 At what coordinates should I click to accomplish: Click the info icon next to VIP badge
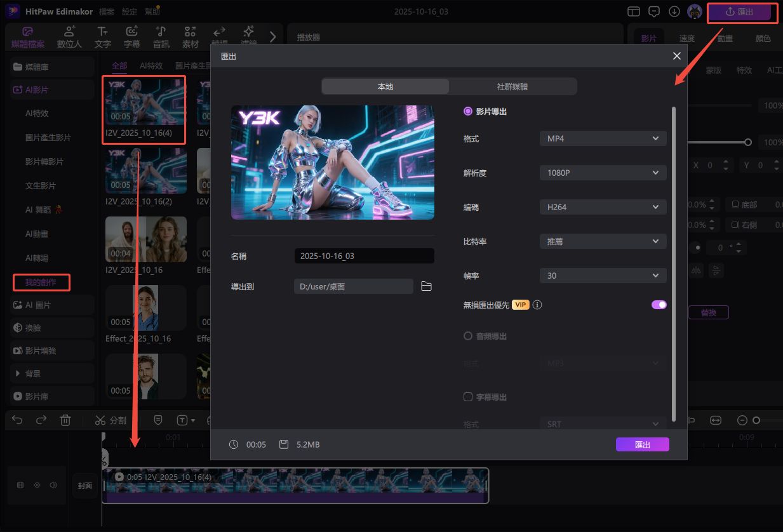[x=537, y=305]
